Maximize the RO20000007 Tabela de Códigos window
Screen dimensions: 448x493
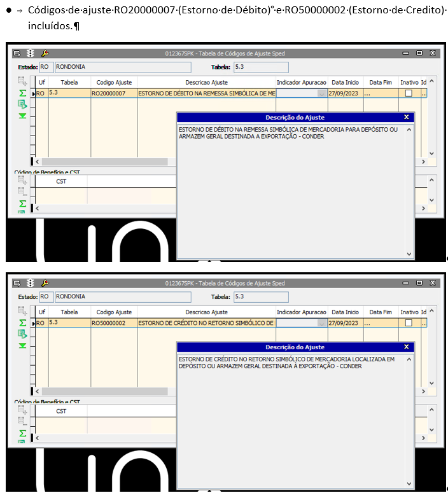pyautogui.click(x=419, y=53)
